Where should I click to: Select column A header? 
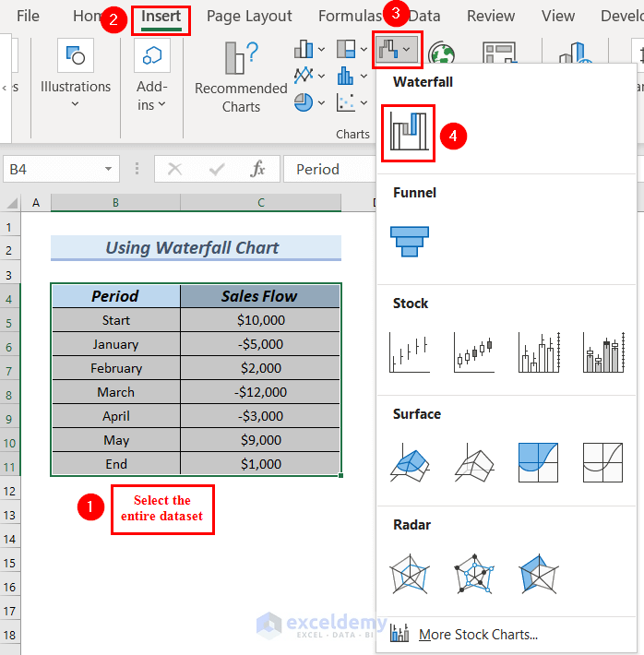pyautogui.click(x=36, y=203)
